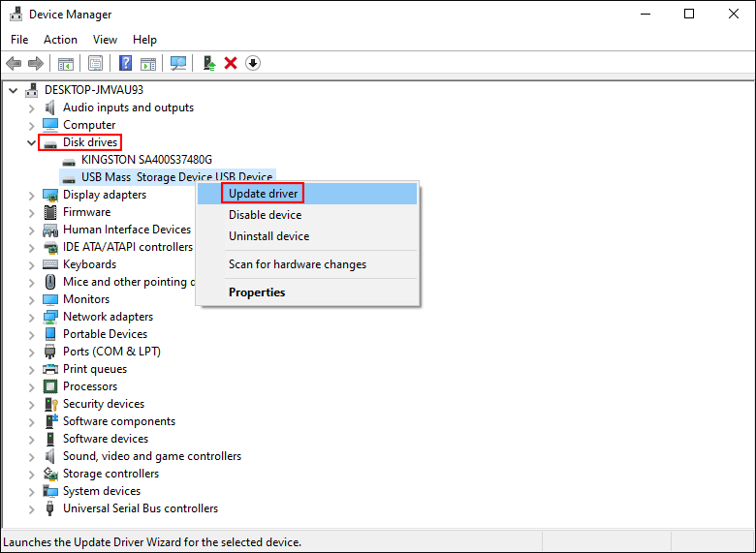Click the Audio inputs and outputs speaker icon

point(50,108)
